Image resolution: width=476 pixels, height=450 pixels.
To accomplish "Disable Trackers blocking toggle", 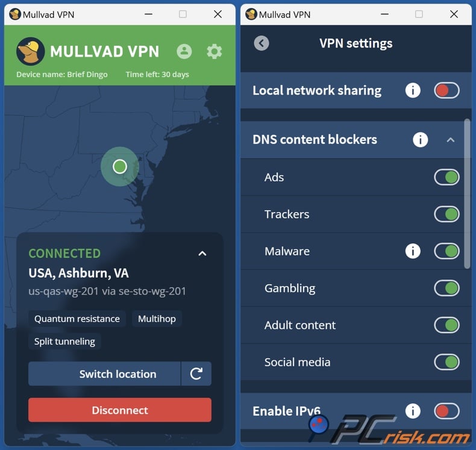I will (x=446, y=214).
